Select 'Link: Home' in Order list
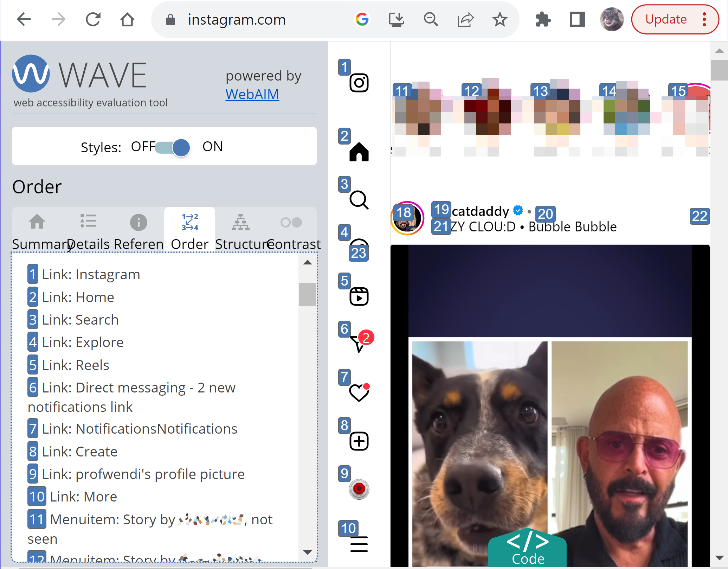Viewport: 728px width, 569px height. [x=71, y=297]
